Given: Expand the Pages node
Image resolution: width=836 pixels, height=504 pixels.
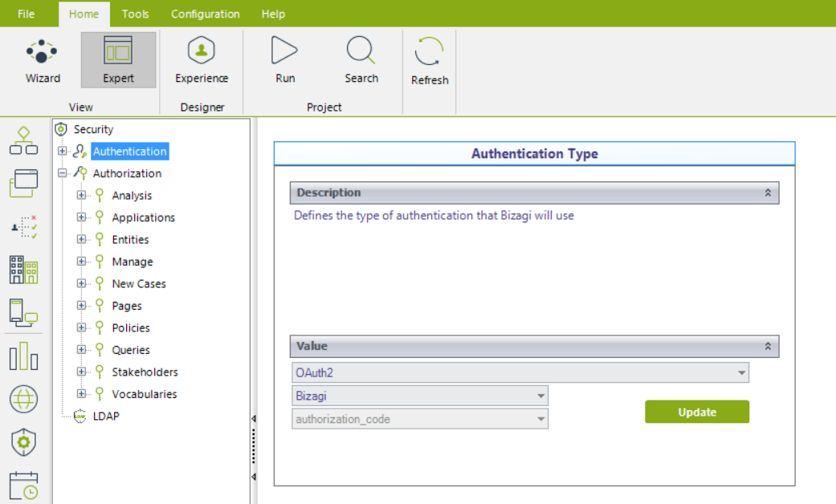Looking at the screenshot, I should tap(81, 305).
